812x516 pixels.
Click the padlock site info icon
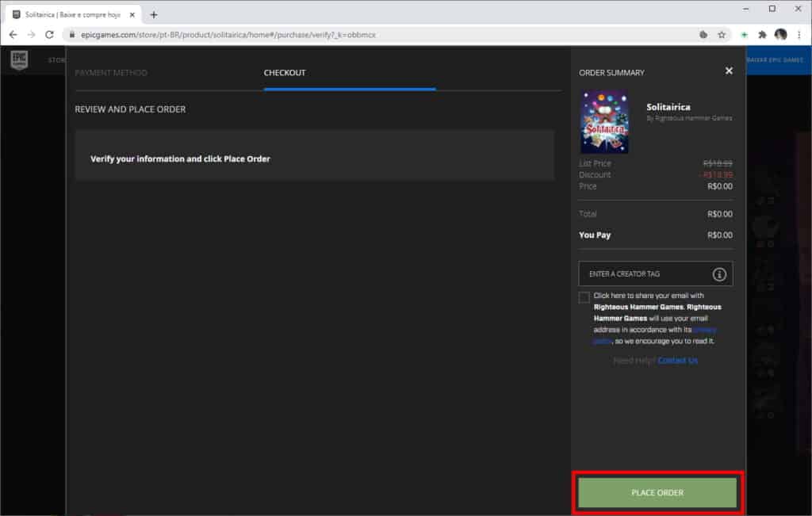(72, 35)
